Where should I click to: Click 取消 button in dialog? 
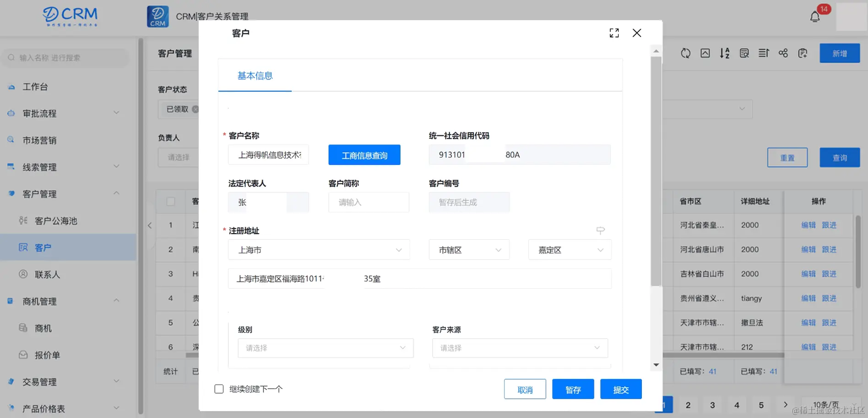coord(525,389)
